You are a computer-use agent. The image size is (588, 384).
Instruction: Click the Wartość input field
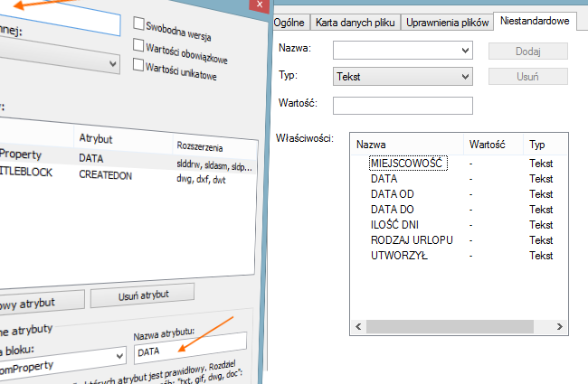point(403,106)
